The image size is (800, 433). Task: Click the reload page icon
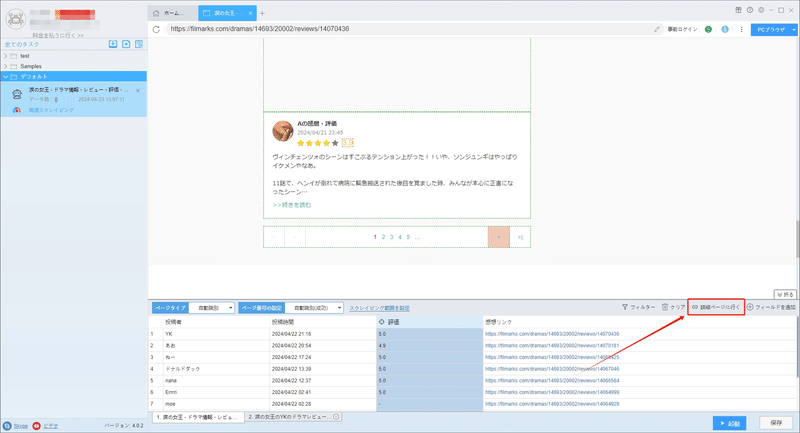(x=156, y=29)
